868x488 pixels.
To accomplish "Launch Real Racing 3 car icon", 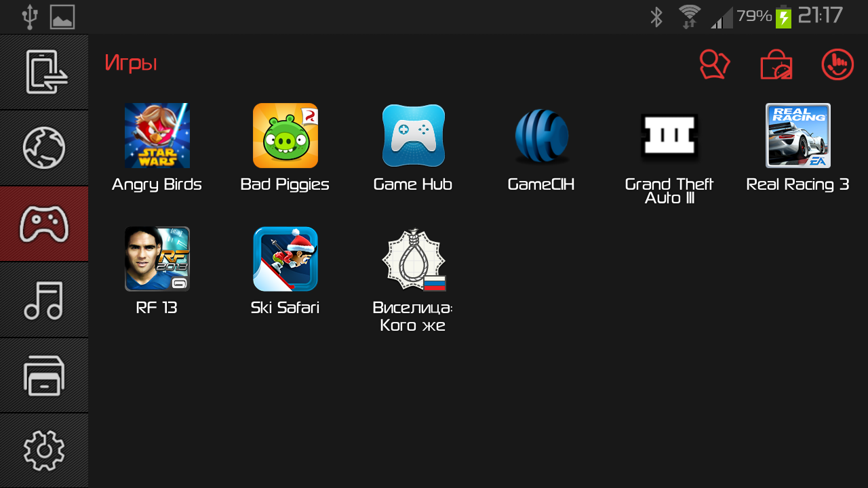I will click(x=798, y=136).
